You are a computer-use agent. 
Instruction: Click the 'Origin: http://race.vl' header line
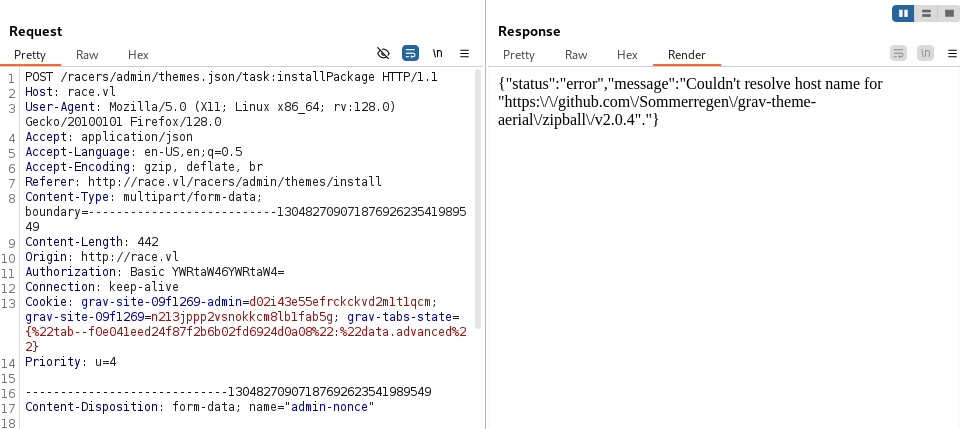click(102, 256)
